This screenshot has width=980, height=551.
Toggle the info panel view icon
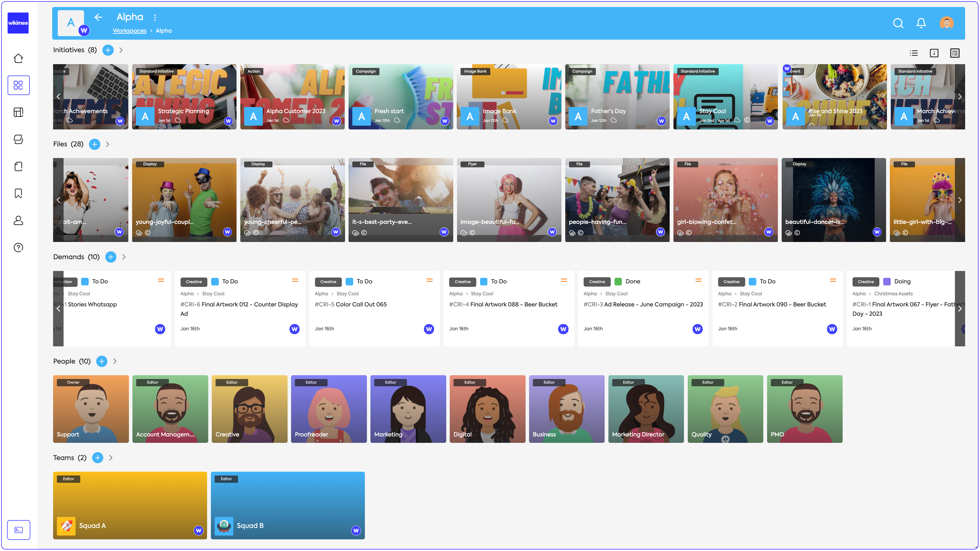click(934, 53)
